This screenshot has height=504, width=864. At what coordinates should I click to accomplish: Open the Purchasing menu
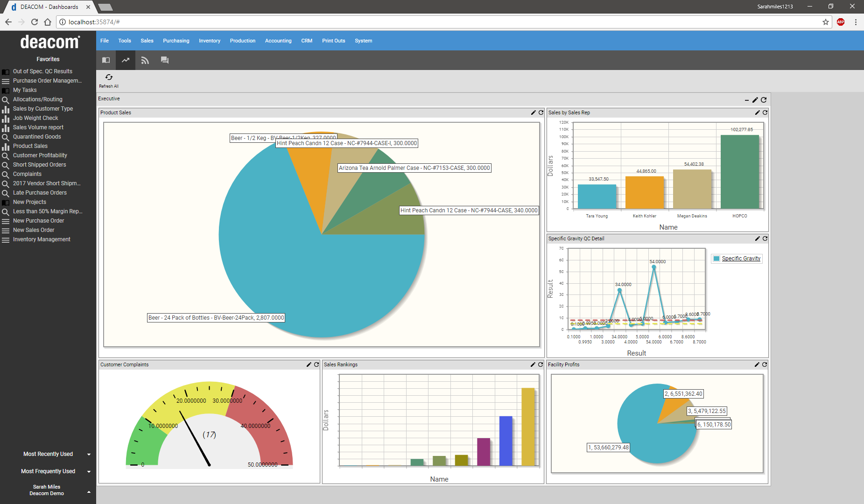(176, 41)
